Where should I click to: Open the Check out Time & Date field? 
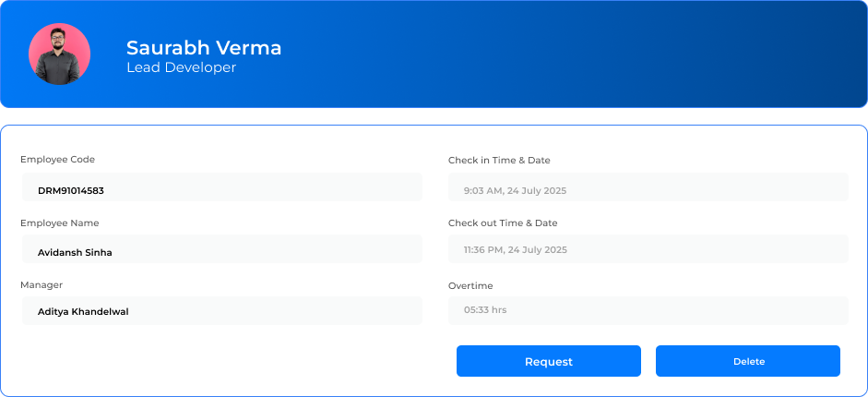pyautogui.click(x=648, y=249)
